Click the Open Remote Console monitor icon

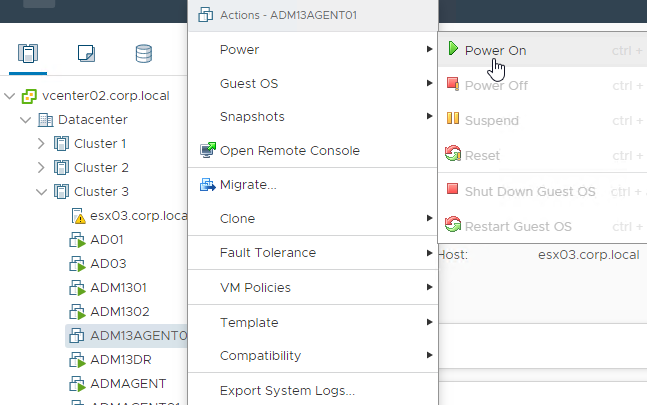click(x=208, y=150)
